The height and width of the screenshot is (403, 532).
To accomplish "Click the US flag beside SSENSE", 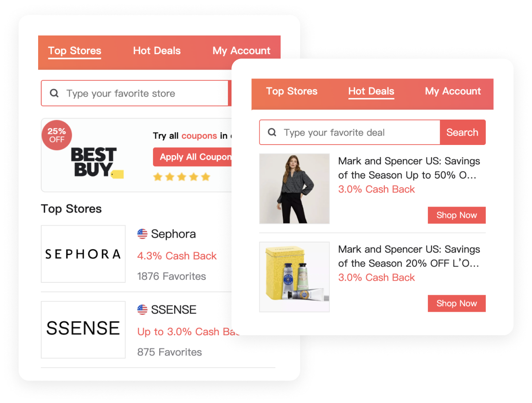I will 142,309.
